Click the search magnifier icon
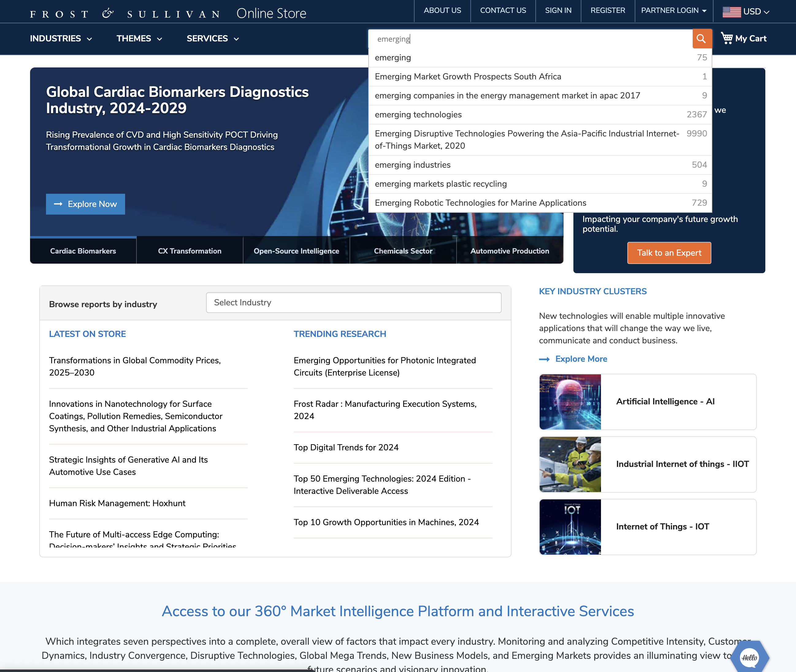Screen dimensions: 796x672 702,39
